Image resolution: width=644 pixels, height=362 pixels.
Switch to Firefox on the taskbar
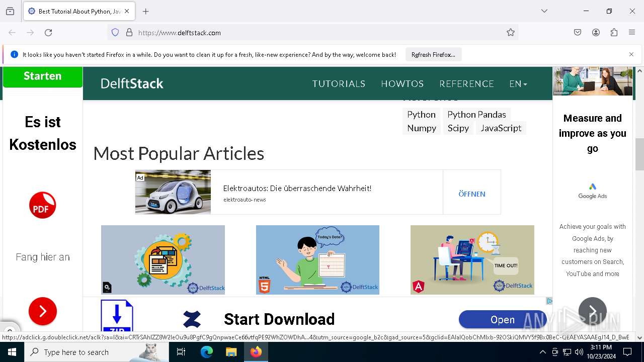coord(256,352)
